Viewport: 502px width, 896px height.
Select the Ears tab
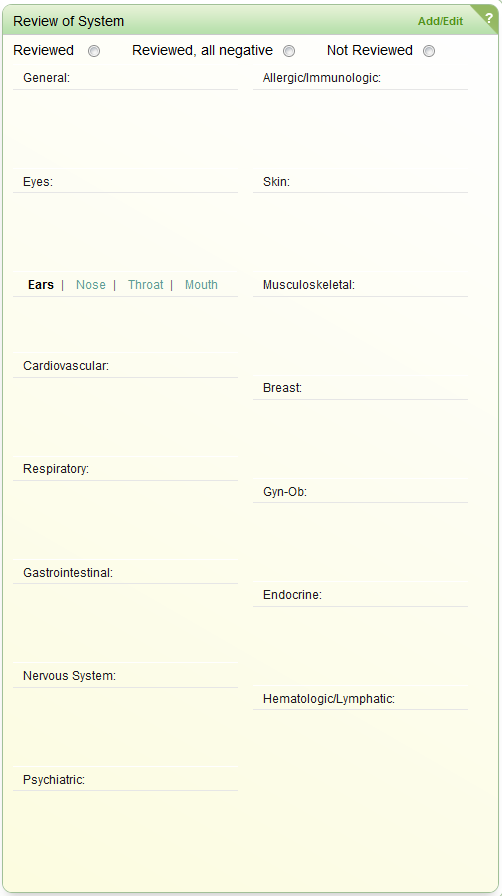[41, 285]
